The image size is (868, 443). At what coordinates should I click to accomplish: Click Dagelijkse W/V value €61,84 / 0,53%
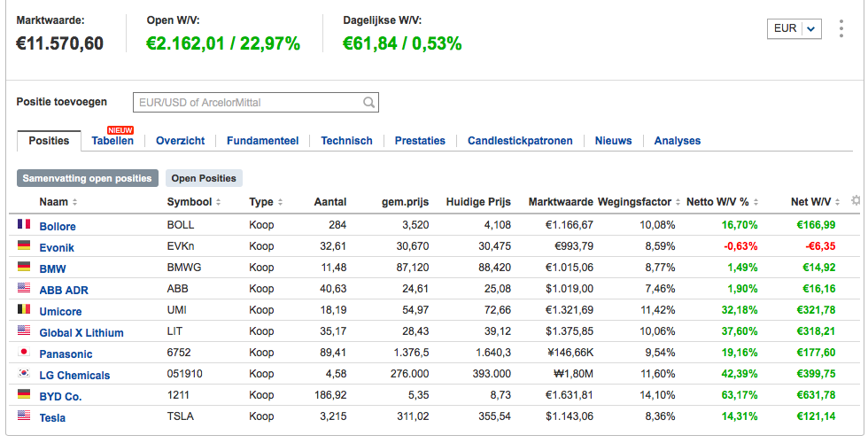pyautogui.click(x=402, y=43)
